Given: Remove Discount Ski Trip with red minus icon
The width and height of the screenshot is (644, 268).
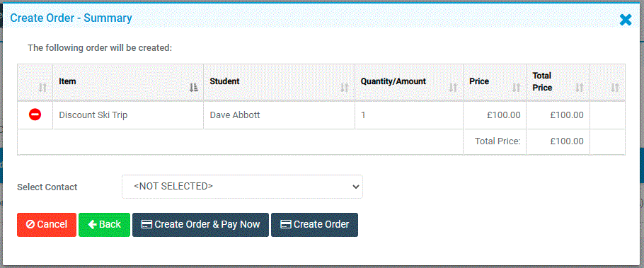Looking at the screenshot, I should 35,115.
